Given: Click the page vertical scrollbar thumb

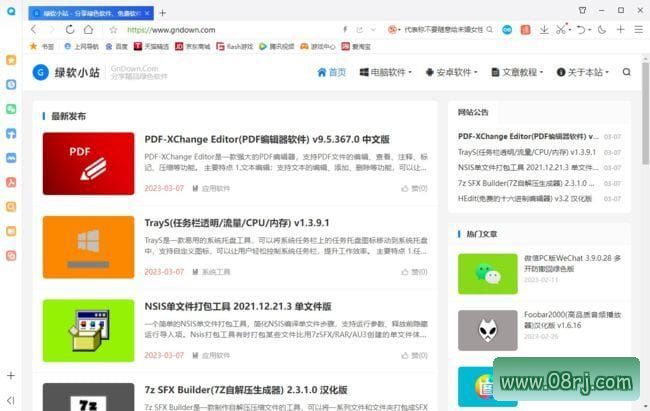Looking at the screenshot, I should pyautogui.click(x=645, y=113).
